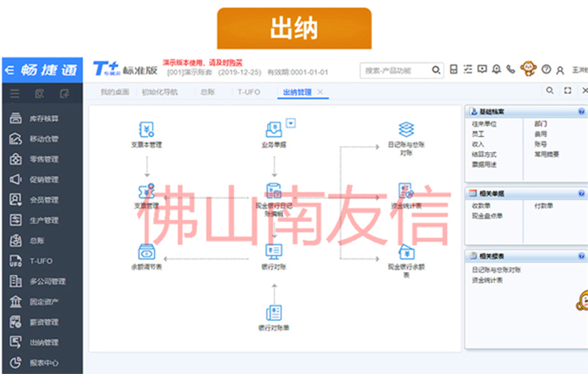The height and width of the screenshot is (374, 588).
Task: Open 银行对账 flow icon
Action: [x=274, y=252]
